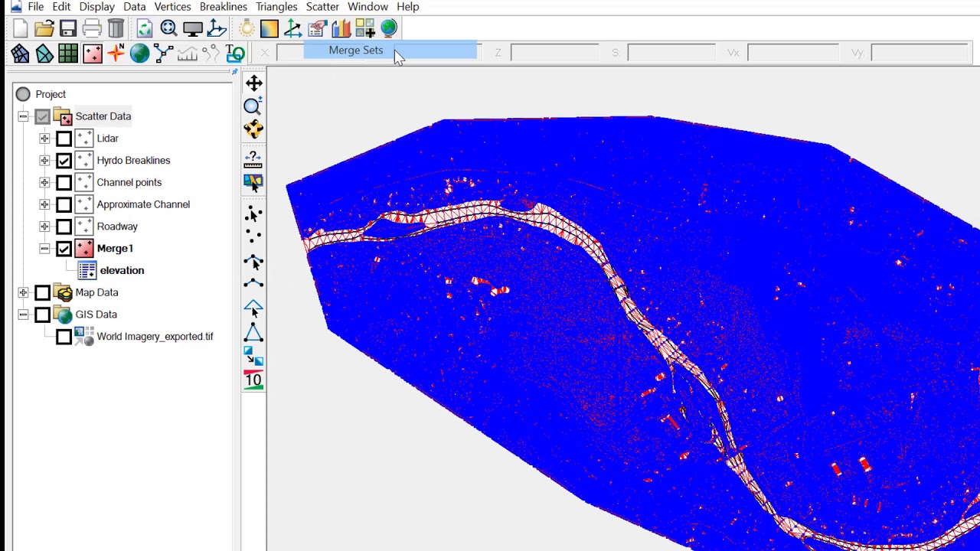Open the Vertices menu
The width and height of the screenshot is (980, 551).
click(x=173, y=7)
